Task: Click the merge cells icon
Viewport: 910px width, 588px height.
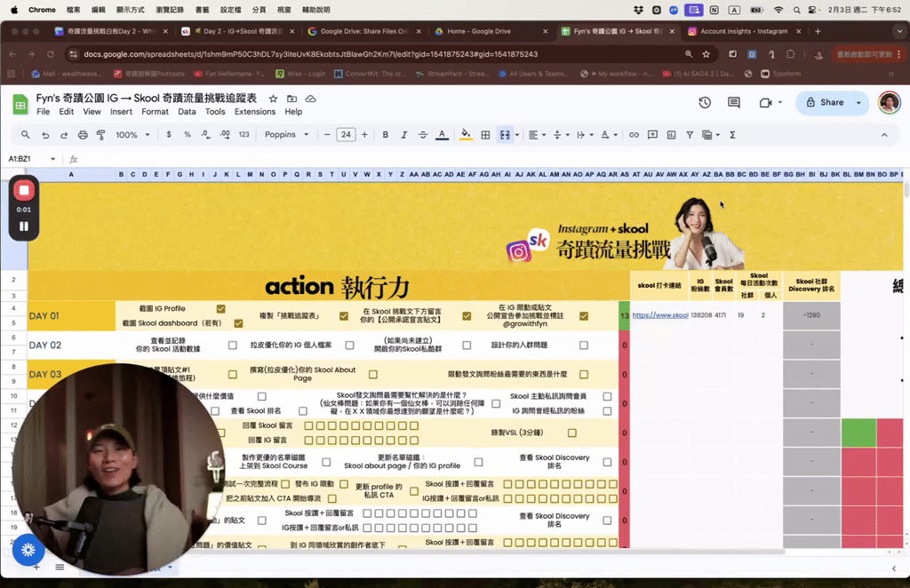Action: click(505, 134)
